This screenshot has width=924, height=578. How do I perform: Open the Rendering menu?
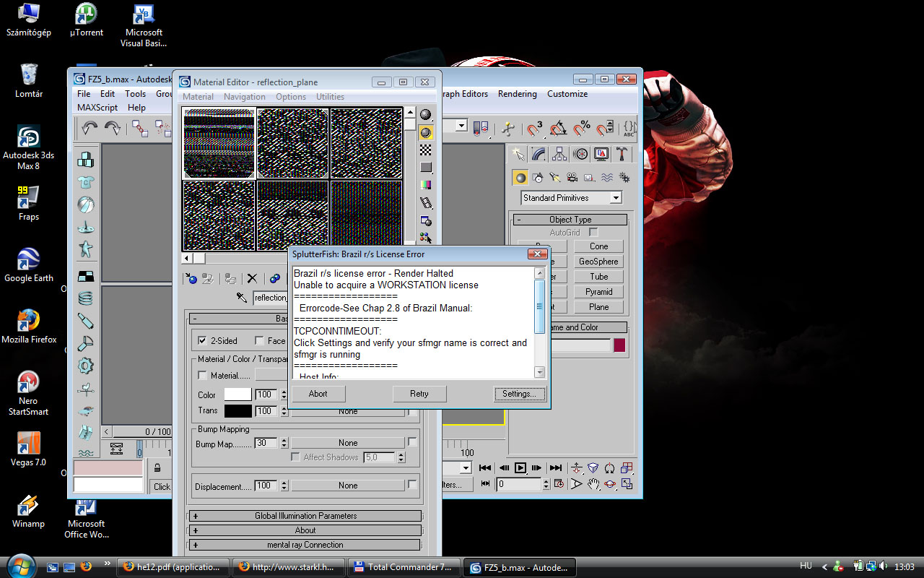tap(518, 94)
